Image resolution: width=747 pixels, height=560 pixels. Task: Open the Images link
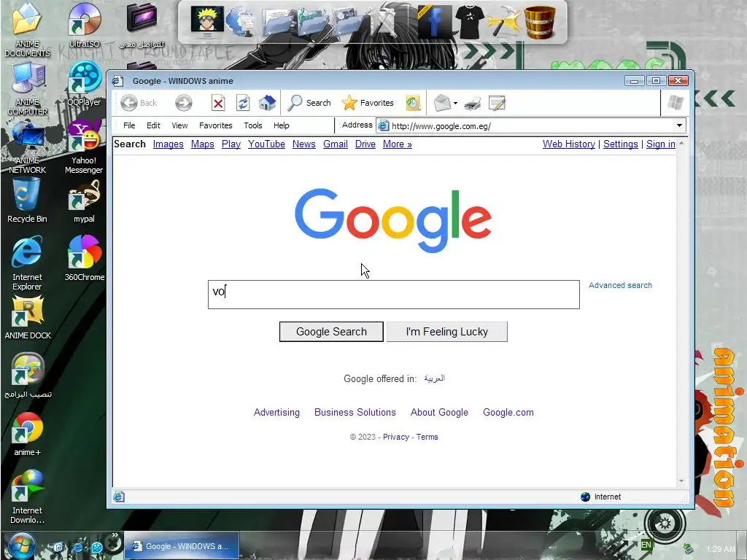pos(169,144)
